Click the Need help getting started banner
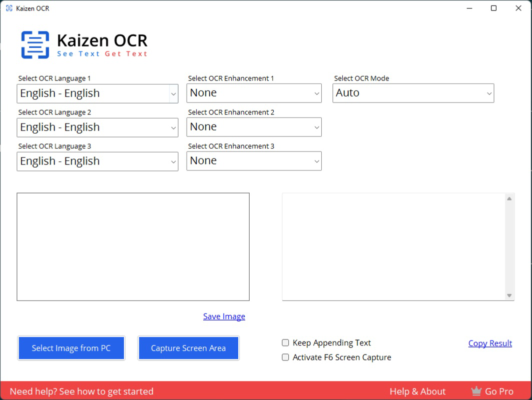Screen dimensions: 532x400 (x=83, y=391)
